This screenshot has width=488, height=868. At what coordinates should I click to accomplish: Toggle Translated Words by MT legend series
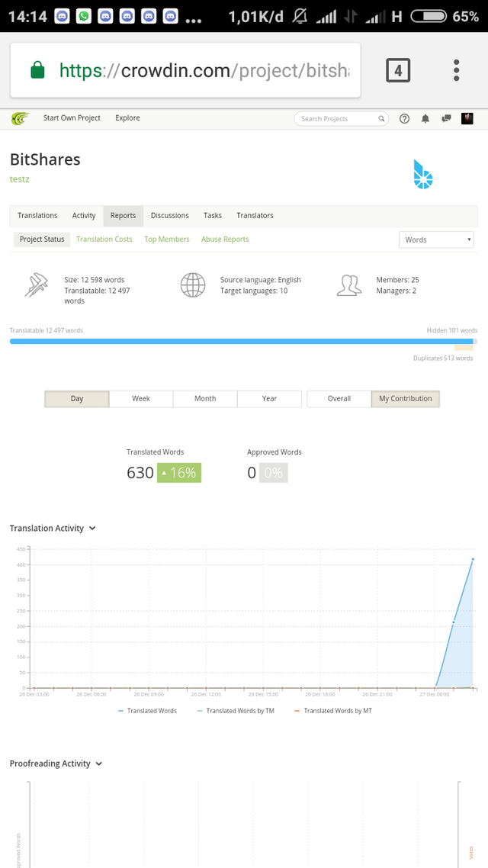coord(333,710)
